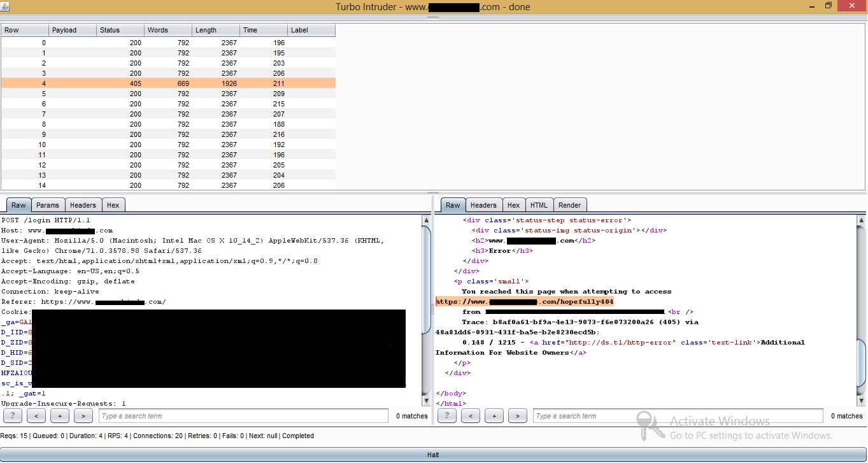Switch to the Params tab in the request viewer

[48, 204]
